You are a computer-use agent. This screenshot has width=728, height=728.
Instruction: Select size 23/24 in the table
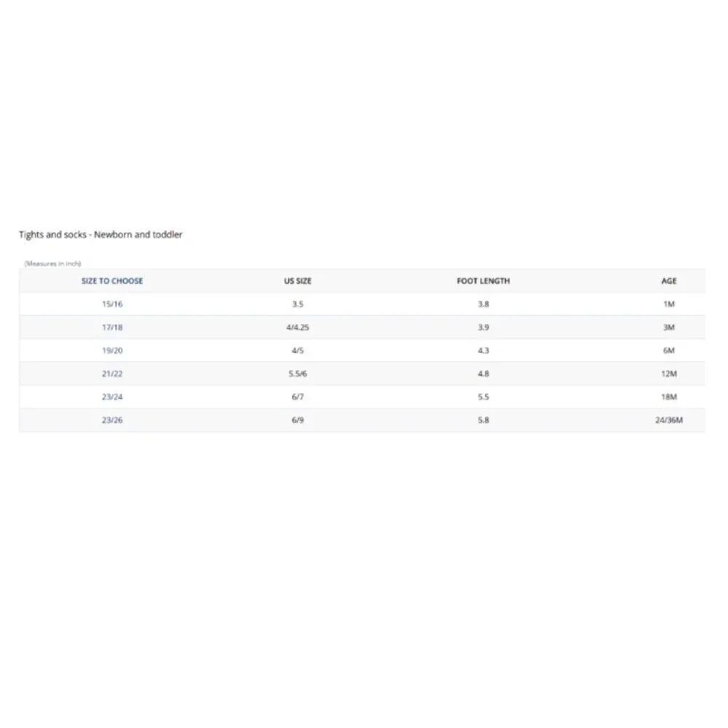(x=112, y=397)
